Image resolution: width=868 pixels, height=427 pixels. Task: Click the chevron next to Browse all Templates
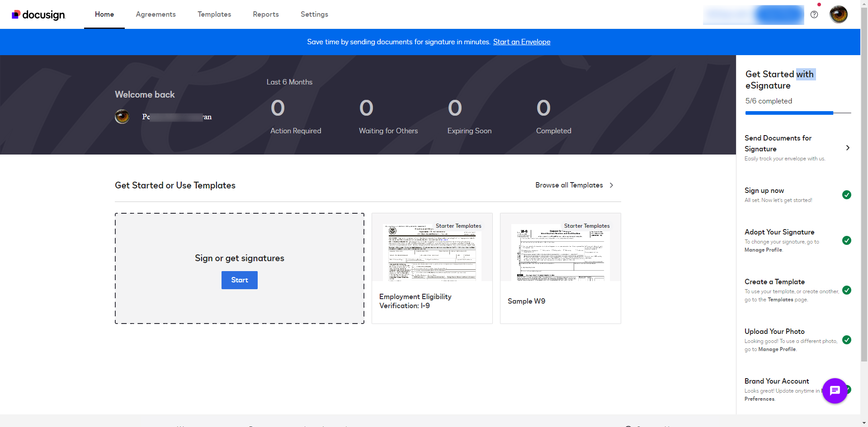pos(611,185)
